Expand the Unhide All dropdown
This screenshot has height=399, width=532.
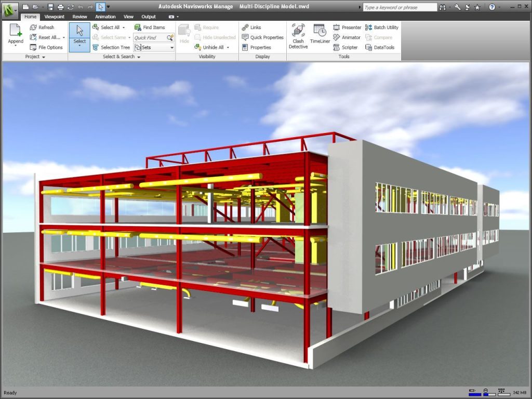pyautogui.click(x=228, y=47)
